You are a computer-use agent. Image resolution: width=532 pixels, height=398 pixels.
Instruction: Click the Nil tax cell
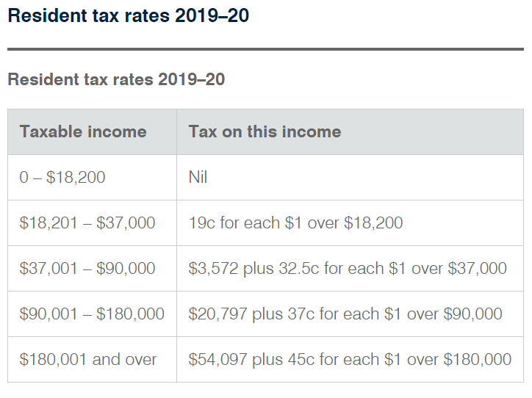click(351, 177)
